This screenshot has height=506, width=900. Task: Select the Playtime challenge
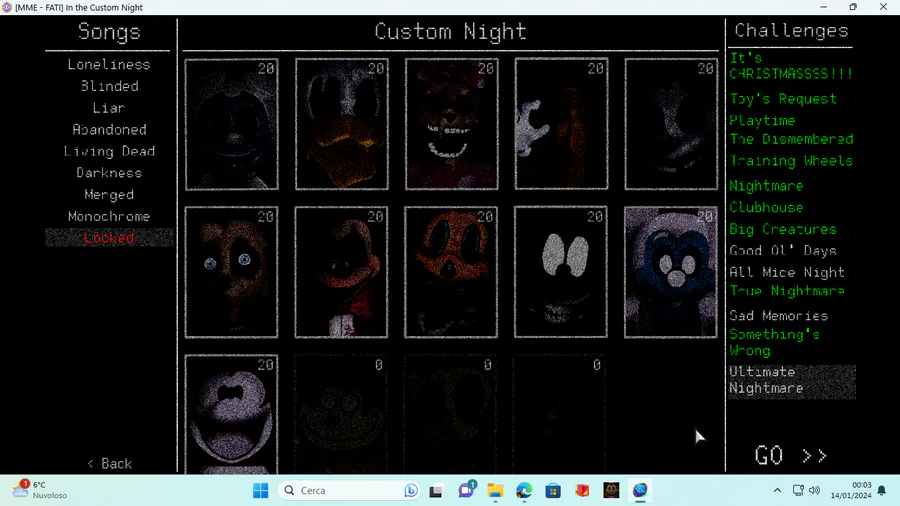click(x=762, y=120)
